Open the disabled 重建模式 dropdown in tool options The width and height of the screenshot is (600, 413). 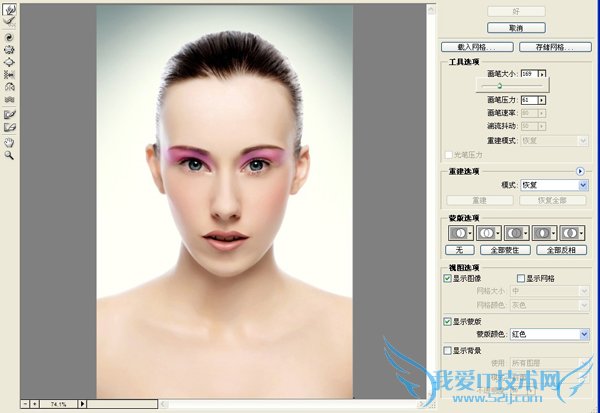554,141
